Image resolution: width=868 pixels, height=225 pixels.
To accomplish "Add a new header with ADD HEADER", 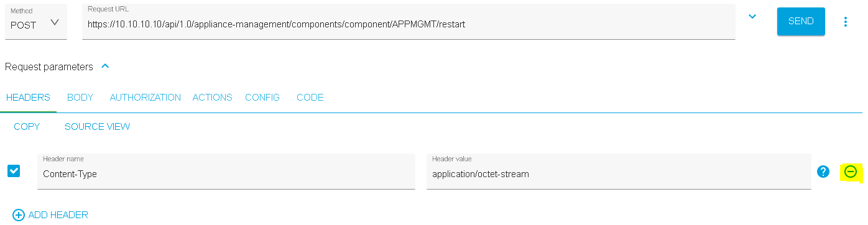I will point(50,215).
